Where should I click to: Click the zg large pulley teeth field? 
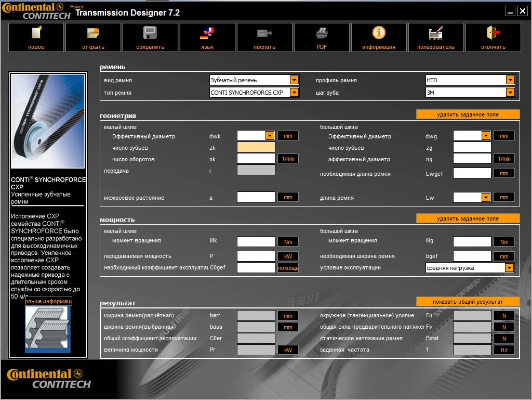(x=472, y=147)
